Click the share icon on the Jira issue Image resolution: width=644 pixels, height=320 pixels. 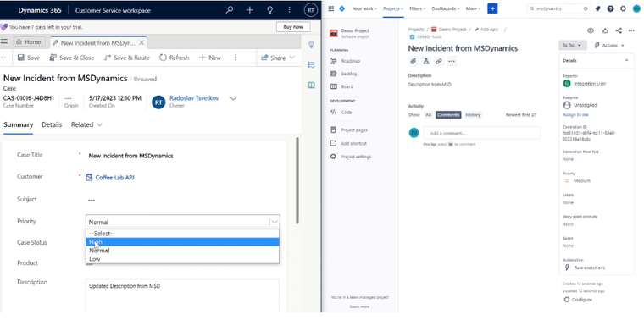coord(619,30)
